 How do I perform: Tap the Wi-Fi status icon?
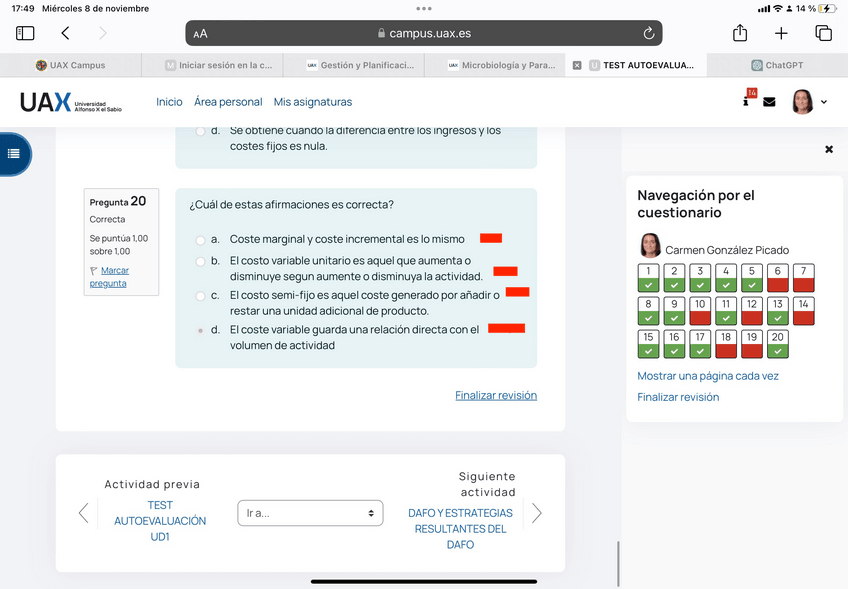(x=778, y=8)
